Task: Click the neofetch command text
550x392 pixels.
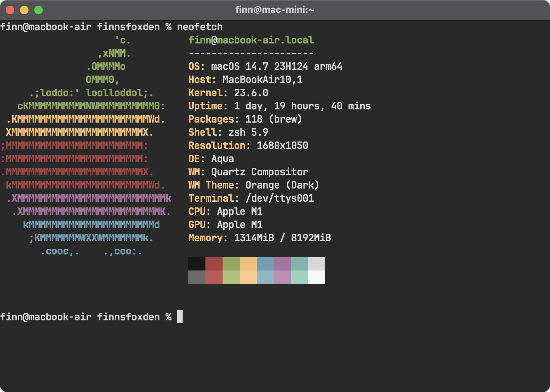Action: tap(200, 27)
